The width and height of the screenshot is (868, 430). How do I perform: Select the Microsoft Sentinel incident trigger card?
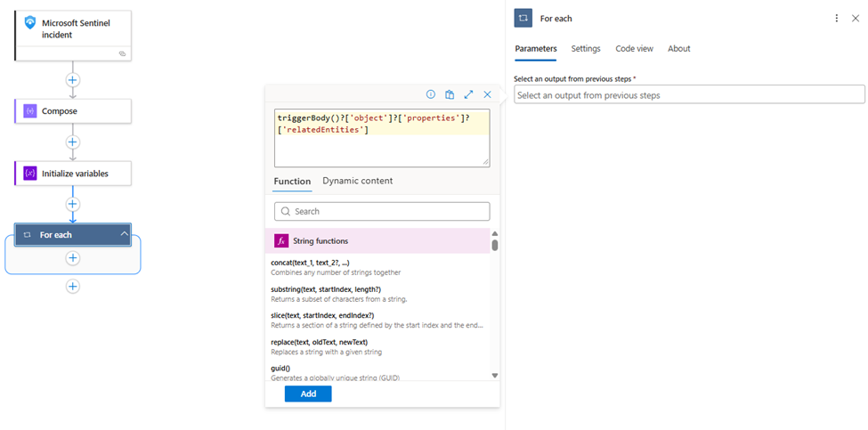(73, 35)
